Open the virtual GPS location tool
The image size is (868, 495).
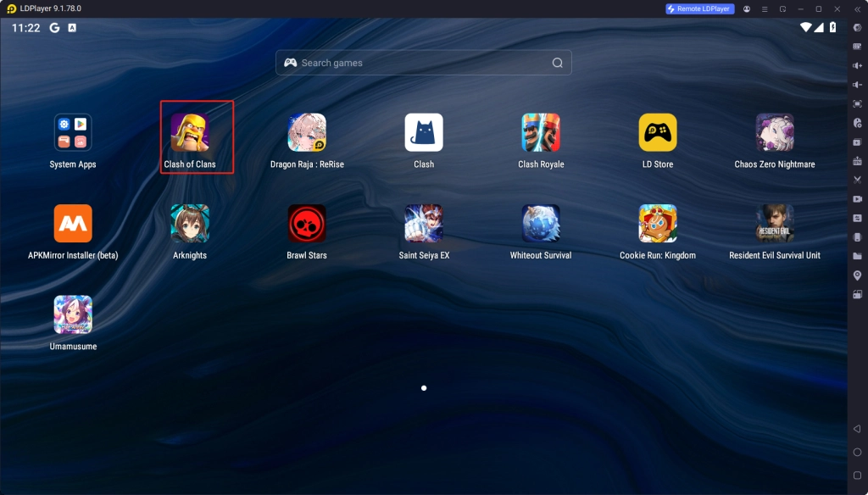[x=856, y=275]
